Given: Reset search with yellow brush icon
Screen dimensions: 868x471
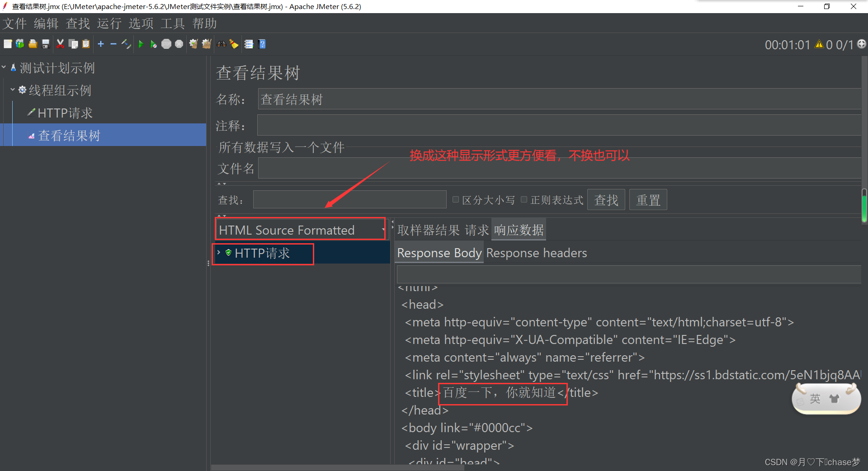Looking at the screenshot, I should (234, 44).
